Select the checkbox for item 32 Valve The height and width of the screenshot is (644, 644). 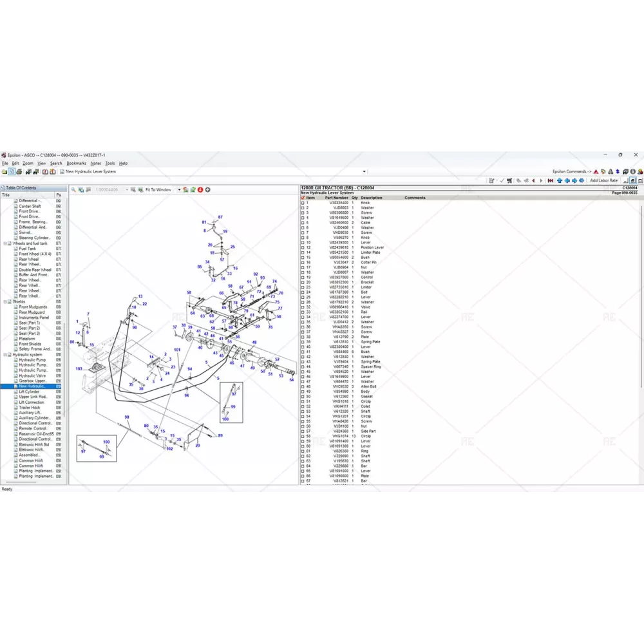pyautogui.click(x=303, y=307)
